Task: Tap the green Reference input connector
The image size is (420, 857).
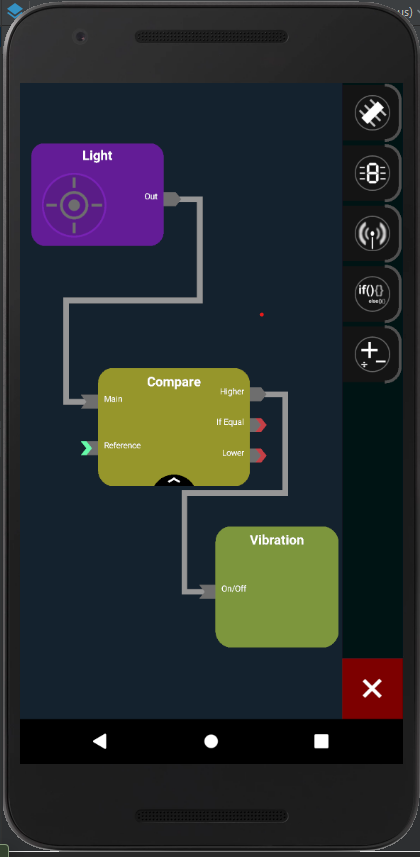Action: click(89, 448)
